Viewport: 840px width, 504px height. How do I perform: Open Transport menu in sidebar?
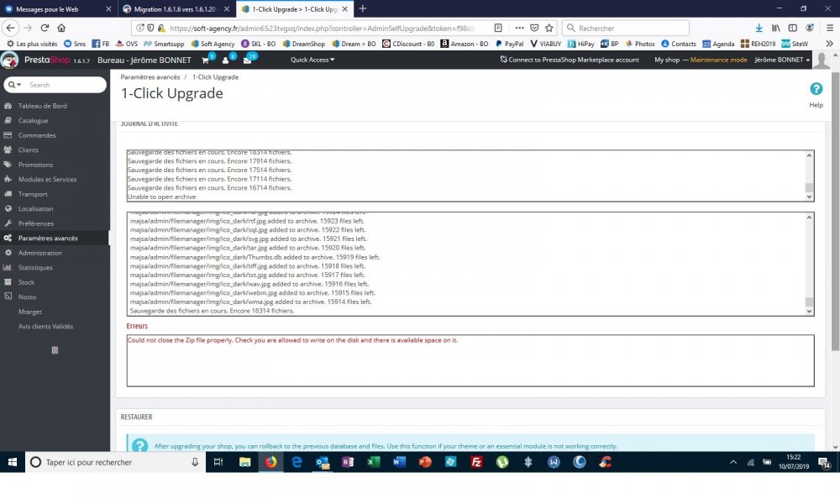pos(33,194)
